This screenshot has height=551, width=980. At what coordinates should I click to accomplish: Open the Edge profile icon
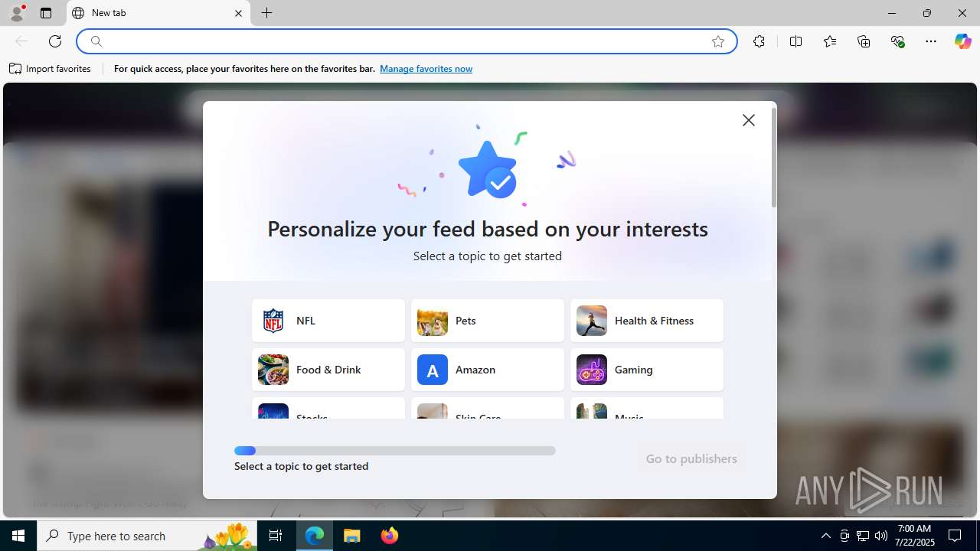point(16,13)
